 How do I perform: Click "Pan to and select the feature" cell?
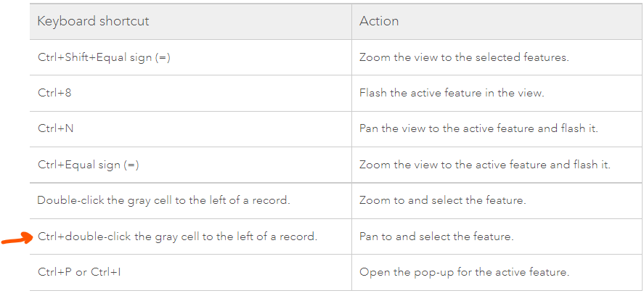point(436,237)
